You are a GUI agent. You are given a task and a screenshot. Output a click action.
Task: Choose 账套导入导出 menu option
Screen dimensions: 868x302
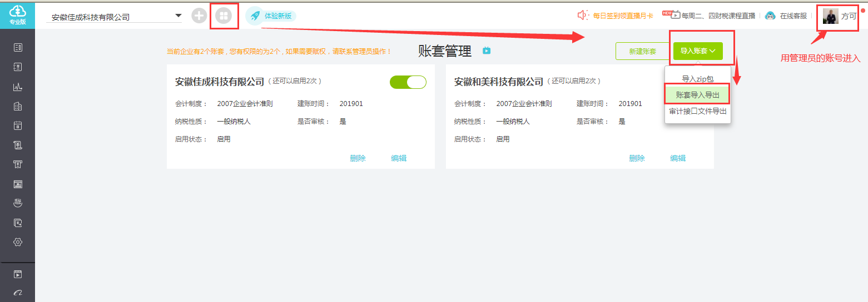(x=697, y=95)
